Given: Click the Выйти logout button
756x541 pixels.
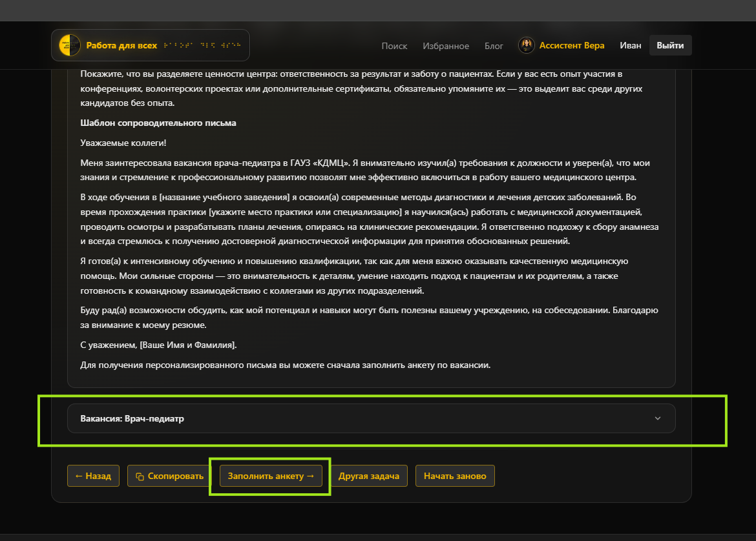Looking at the screenshot, I should (670, 45).
